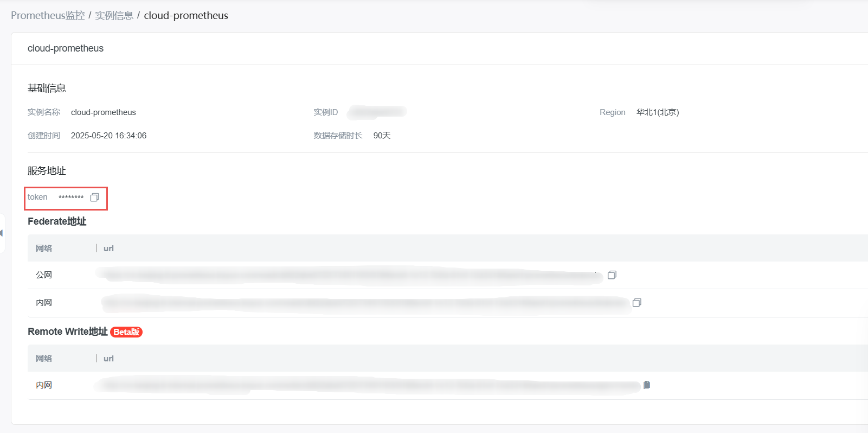Click the token label

click(37, 197)
